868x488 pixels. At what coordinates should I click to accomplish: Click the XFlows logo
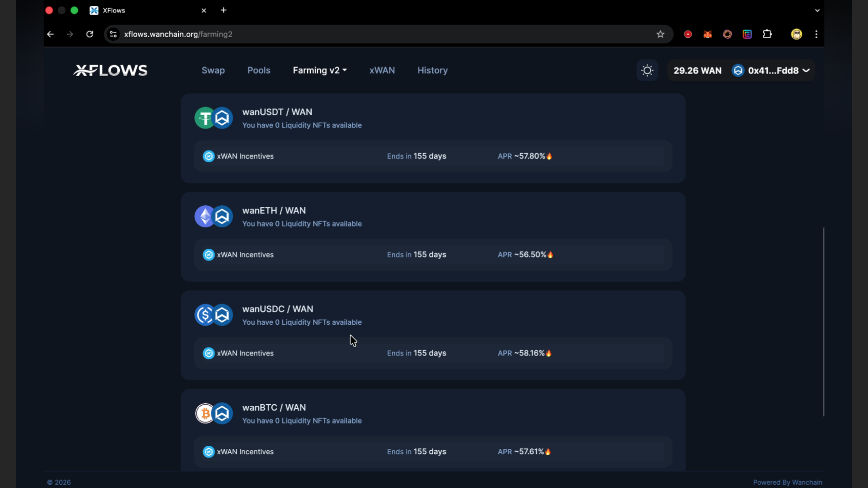[x=111, y=70]
